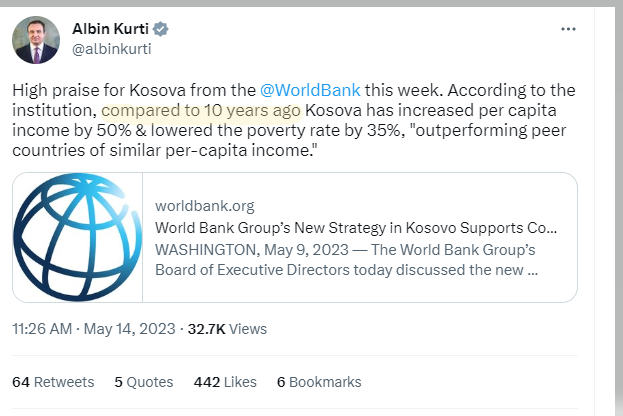Show the 5 Quotes list

144,382
